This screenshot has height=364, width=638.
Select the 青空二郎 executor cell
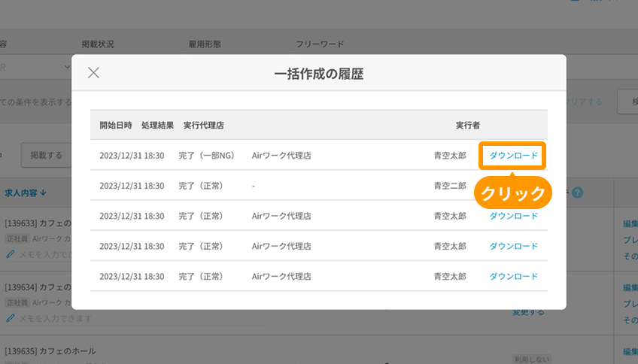450,186
